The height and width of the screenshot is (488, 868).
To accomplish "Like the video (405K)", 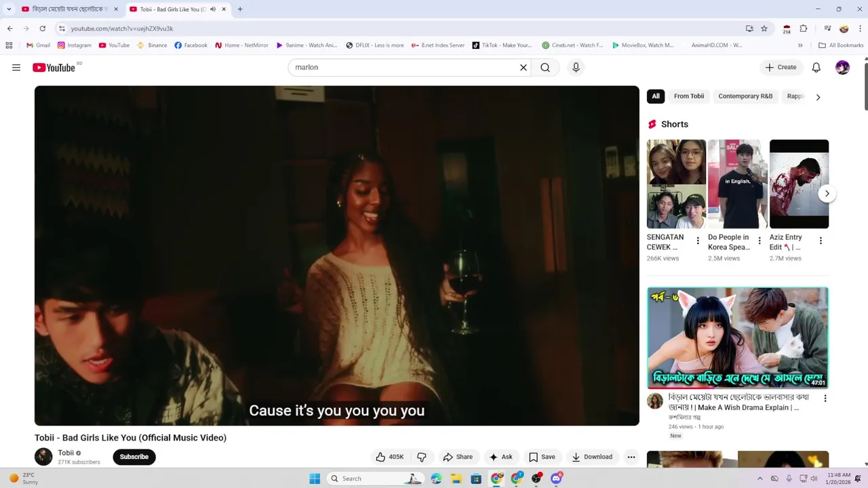I will click(390, 457).
